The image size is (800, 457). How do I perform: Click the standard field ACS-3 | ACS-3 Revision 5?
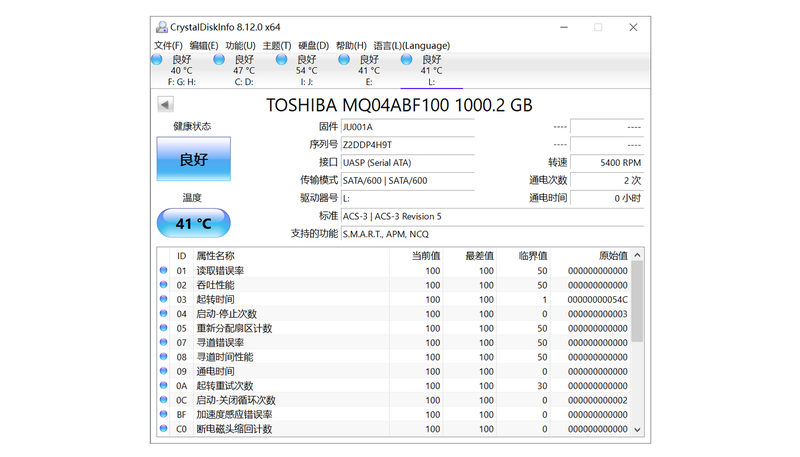[492, 216]
